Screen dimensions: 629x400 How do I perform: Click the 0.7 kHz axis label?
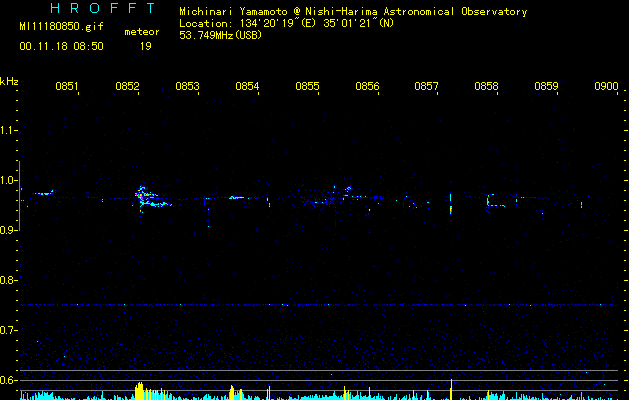[x=8, y=330]
